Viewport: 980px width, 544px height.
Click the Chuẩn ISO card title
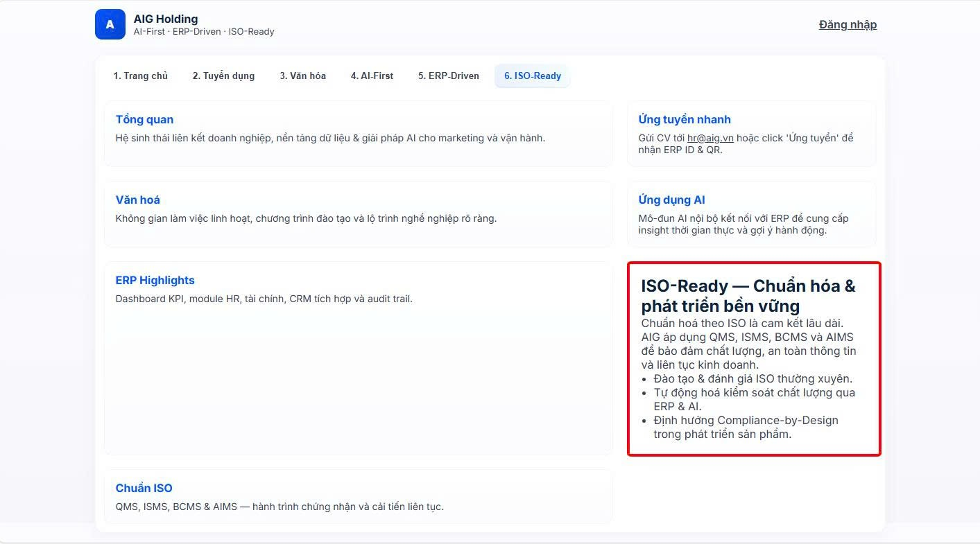(144, 488)
